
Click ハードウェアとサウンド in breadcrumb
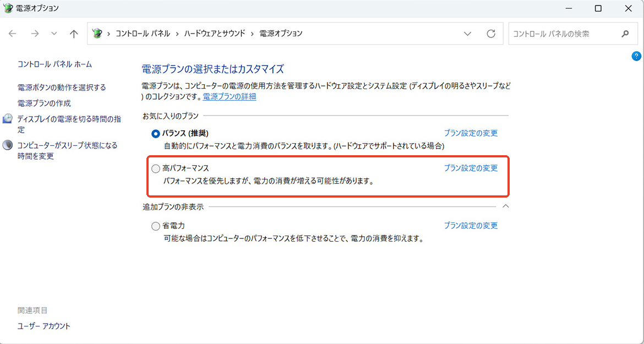pos(215,34)
